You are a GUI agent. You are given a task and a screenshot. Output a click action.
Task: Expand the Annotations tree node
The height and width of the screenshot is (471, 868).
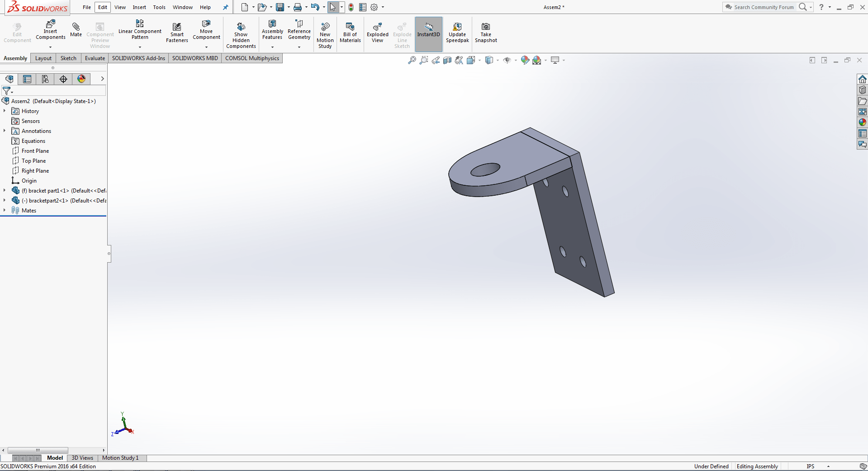[5, 131]
